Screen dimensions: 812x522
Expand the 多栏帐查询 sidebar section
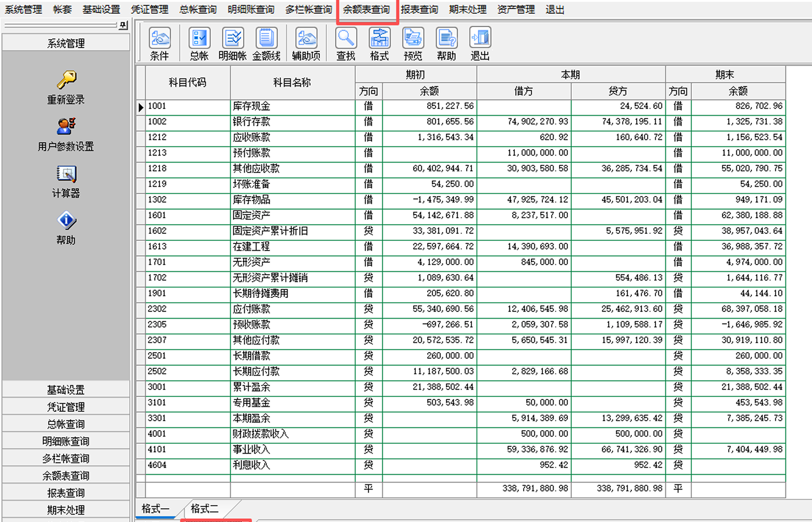66,459
